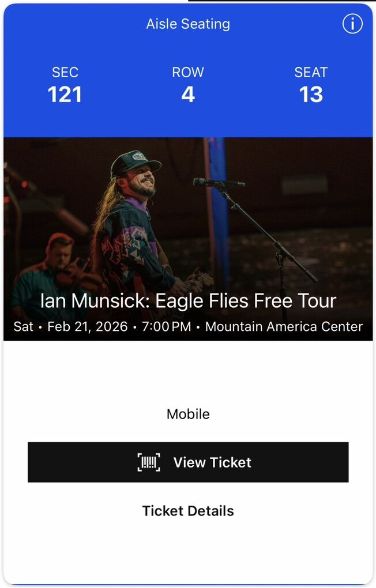The height and width of the screenshot is (588, 376).
Task: Select the ROW label
Action: (188, 73)
